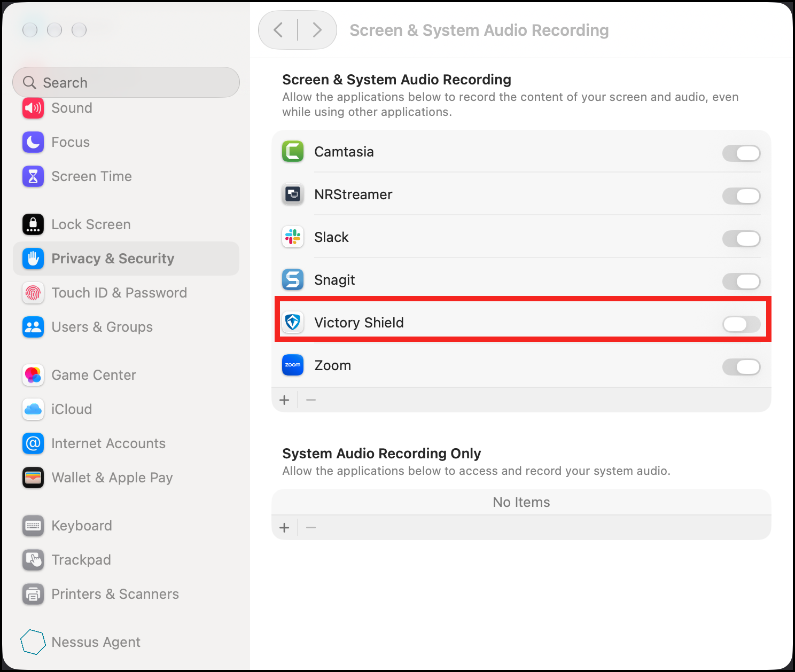Click the Trackpad icon in sidebar
The height and width of the screenshot is (672, 795).
(x=33, y=560)
